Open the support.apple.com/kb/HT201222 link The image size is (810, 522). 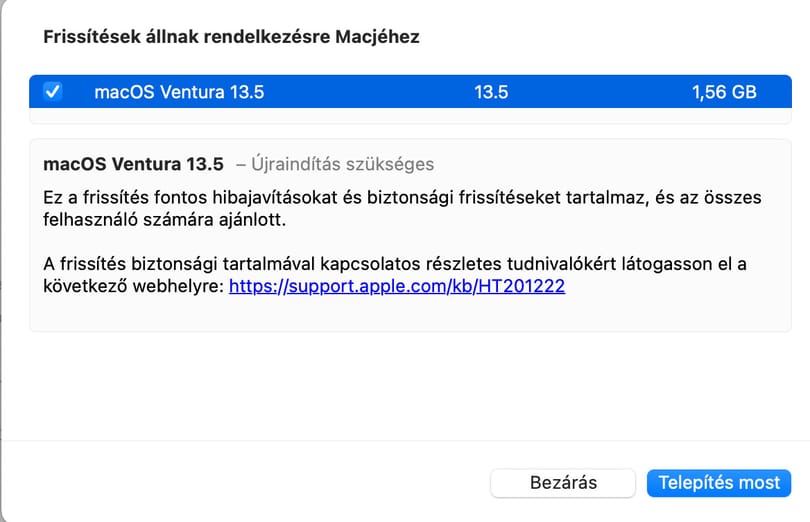(397, 286)
